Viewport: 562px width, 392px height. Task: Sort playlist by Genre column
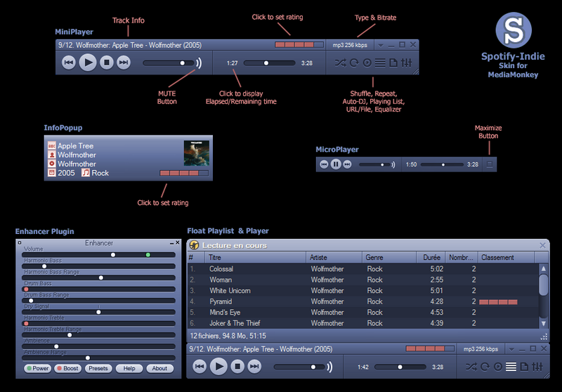(x=389, y=257)
